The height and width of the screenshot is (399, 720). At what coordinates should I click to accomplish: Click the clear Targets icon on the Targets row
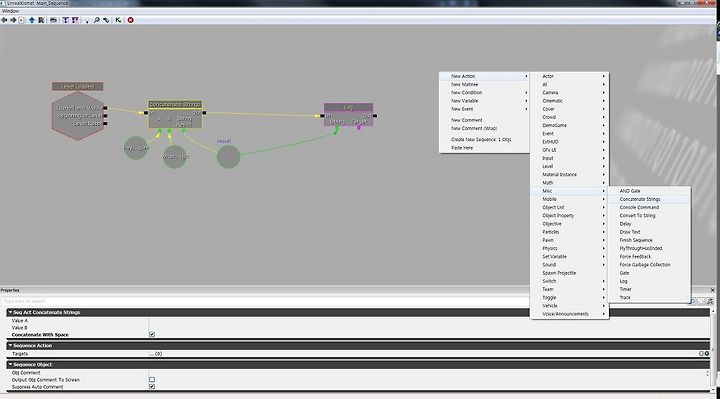pyautogui.click(x=701, y=354)
